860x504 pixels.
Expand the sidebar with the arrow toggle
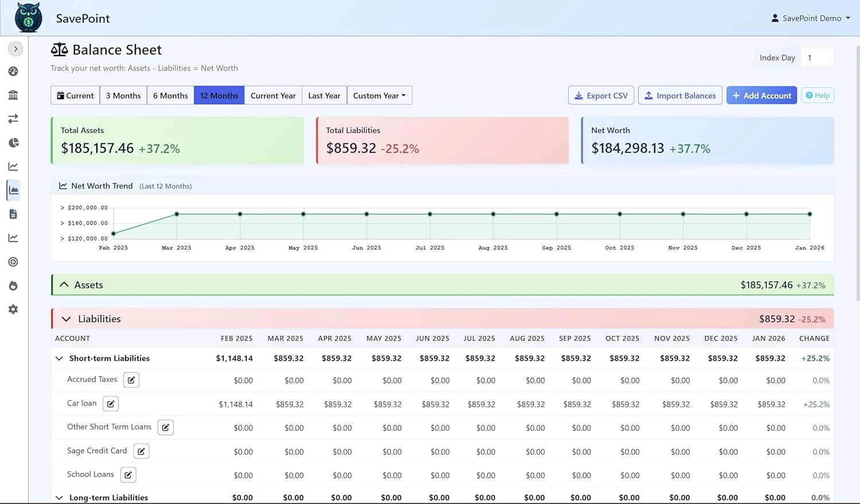tap(15, 49)
